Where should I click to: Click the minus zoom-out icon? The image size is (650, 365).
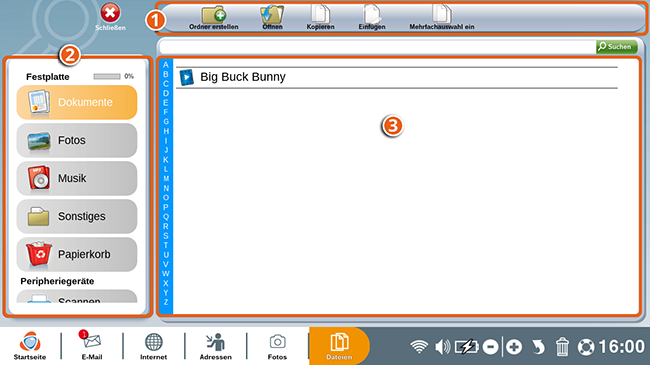490,347
